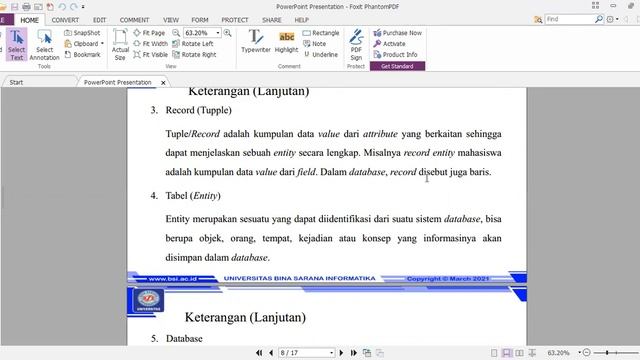Click the page number field 8 / 17
Image resolution: width=640 pixels, height=360 pixels.
[303, 353]
